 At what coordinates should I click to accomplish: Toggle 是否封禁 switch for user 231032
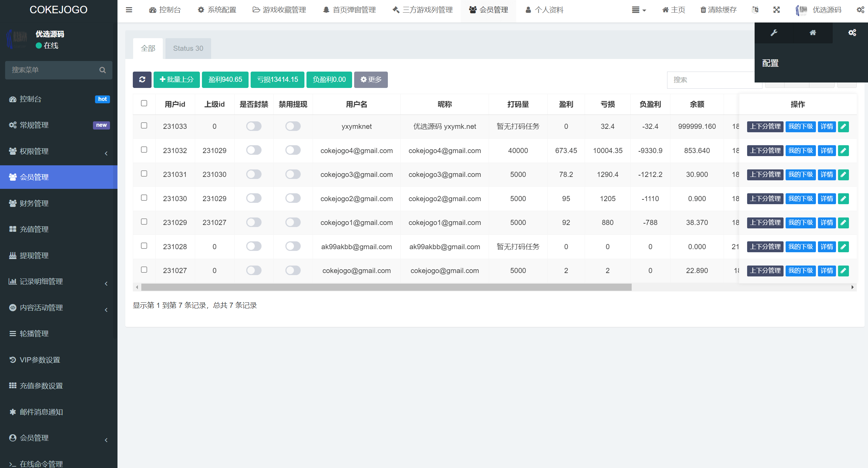pos(254,150)
